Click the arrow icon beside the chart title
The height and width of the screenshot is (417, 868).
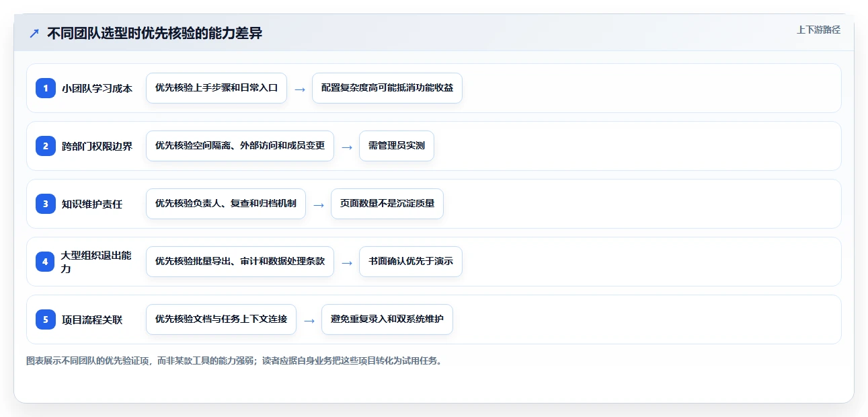(34, 34)
